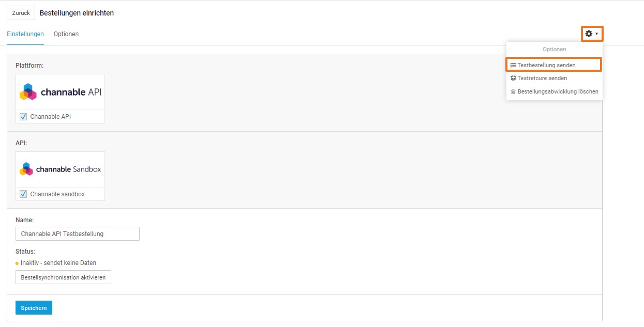Click the box icon beside Testretoure senden

[x=513, y=79]
